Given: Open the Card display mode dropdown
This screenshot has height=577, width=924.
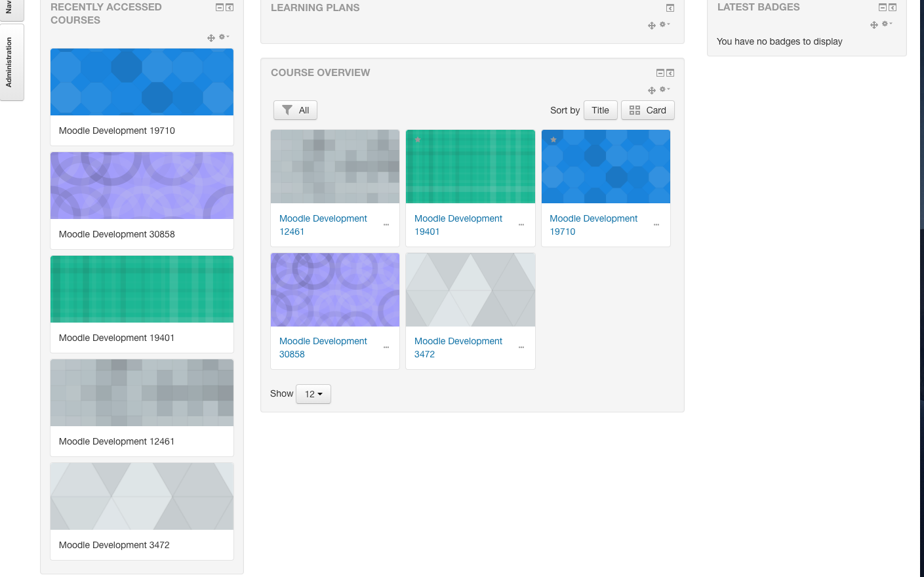Looking at the screenshot, I should [648, 110].
